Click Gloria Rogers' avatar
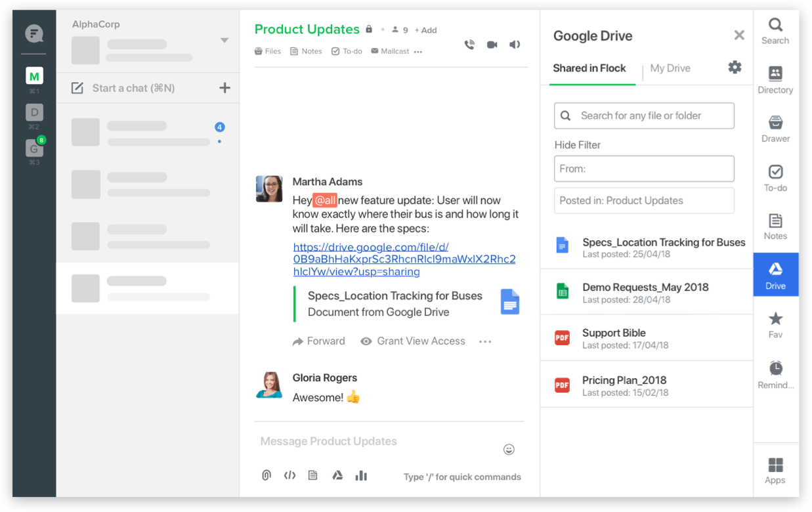Screen dimensions: 812x512 (x=269, y=385)
